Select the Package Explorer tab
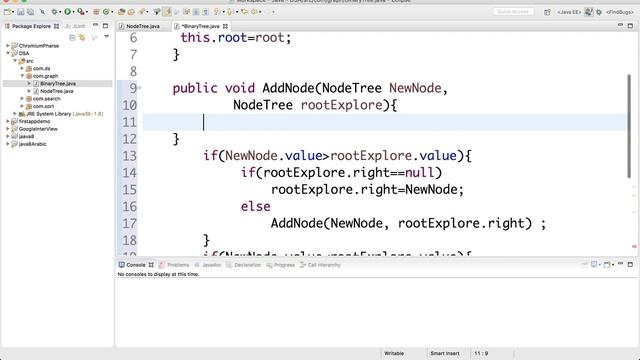The height and width of the screenshot is (360, 640). click(x=31, y=26)
